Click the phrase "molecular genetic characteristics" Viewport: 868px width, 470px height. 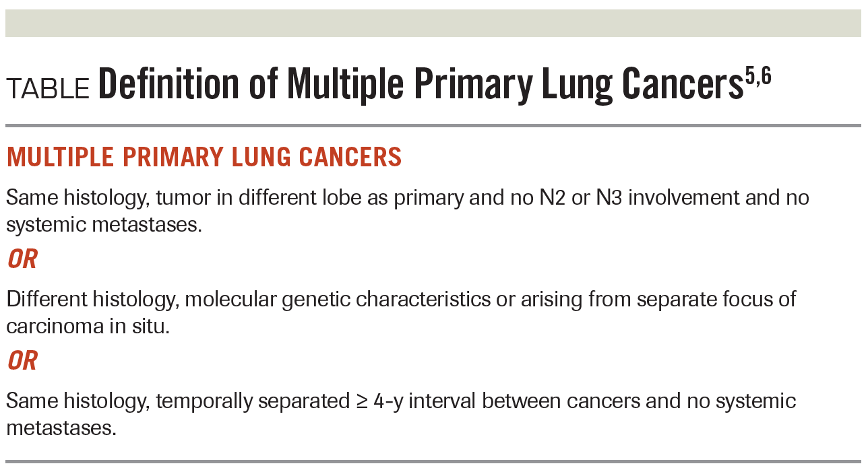coord(338,300)
